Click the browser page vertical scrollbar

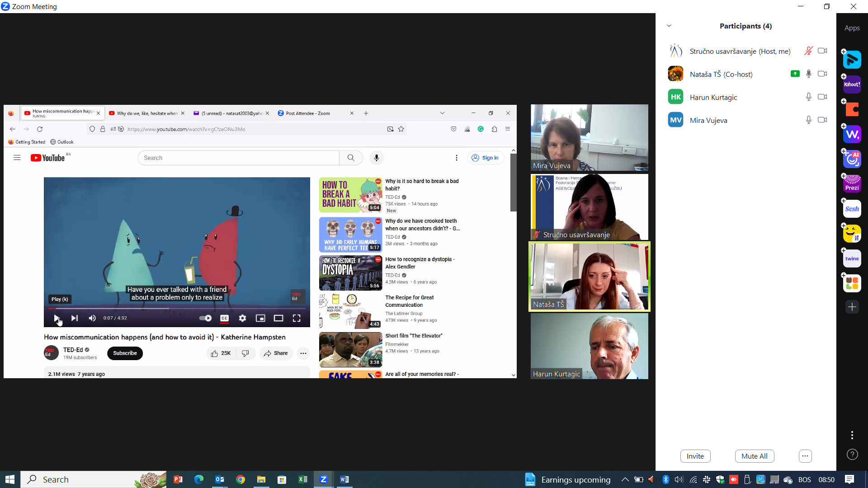(513, 183)
